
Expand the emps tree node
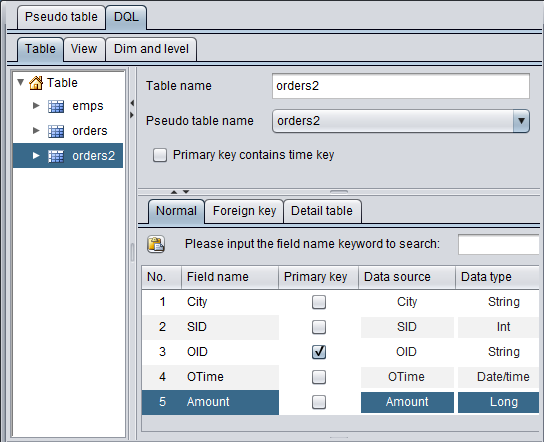pos(36,105)
